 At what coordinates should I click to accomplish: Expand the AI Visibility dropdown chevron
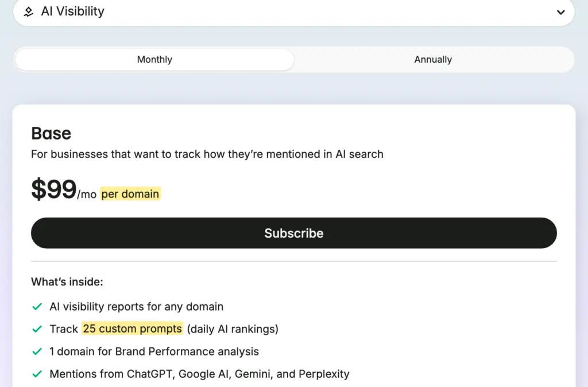(560, 12)
